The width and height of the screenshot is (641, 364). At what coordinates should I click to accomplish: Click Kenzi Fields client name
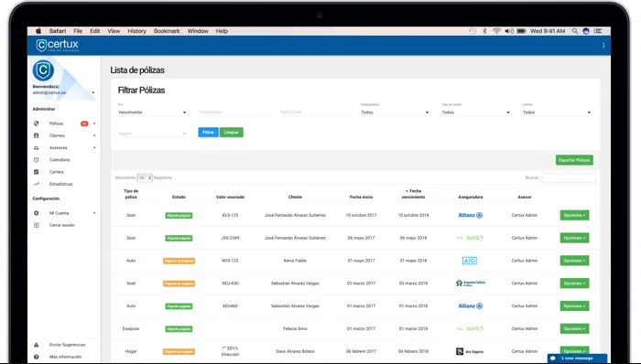pos(295,261)
